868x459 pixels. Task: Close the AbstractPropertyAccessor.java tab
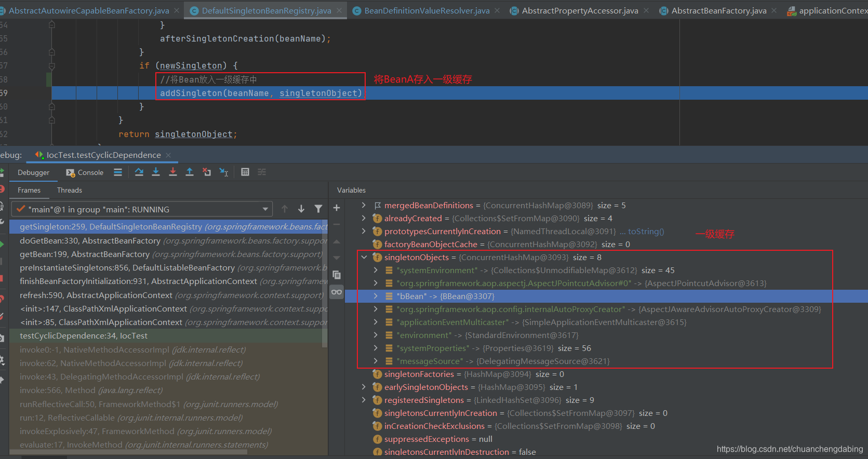(x=646, y=10)
